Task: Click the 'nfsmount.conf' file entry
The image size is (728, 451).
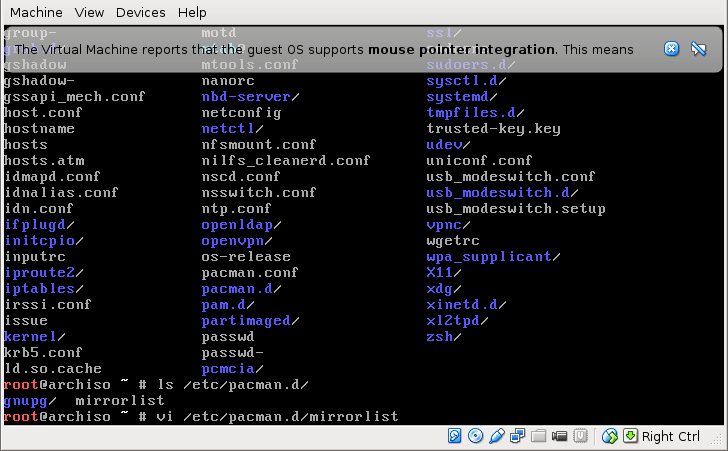Action: pyautogui.click(x=259, y=145)
